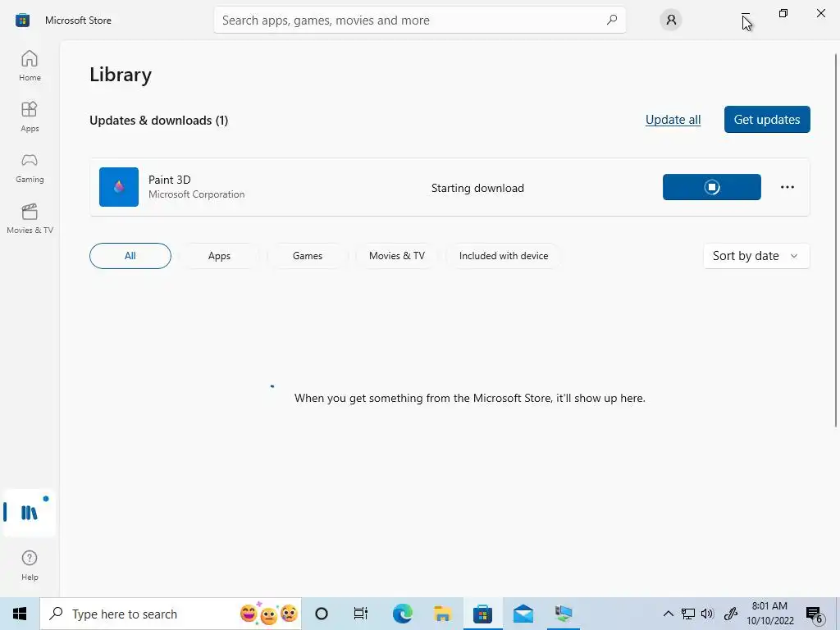Image resolution: width=840 pixels, height=630 pixels.
Task: Stop the Paint 3D download
Action: 711,187
